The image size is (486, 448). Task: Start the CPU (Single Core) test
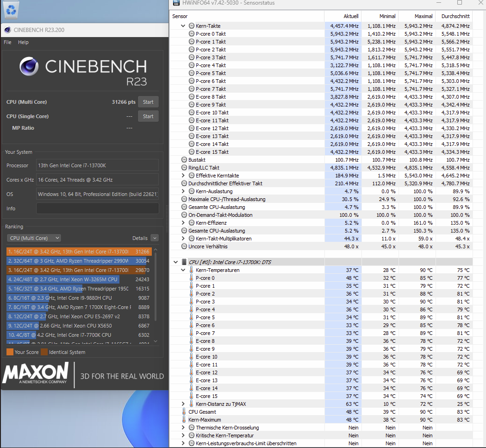click(x=148, y=116)
